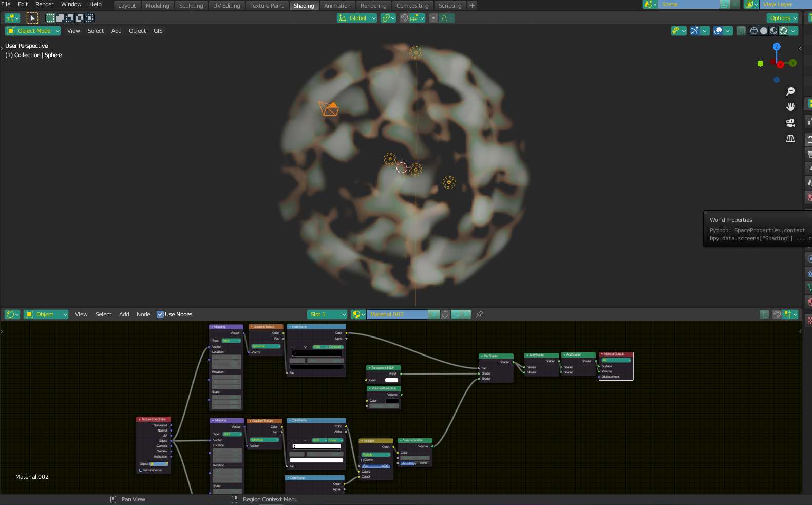The image size is (812, 505).
Task: Open the Object menu in viewport header
Action: (137, 31)
